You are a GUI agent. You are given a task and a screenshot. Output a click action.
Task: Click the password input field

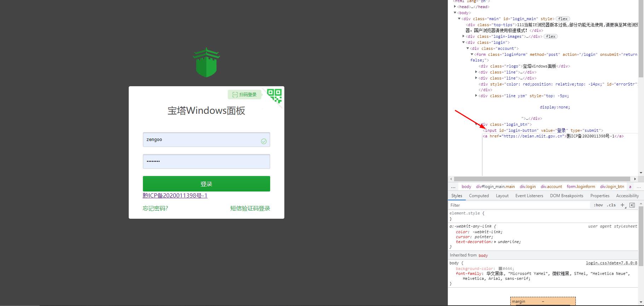[207, 161]
